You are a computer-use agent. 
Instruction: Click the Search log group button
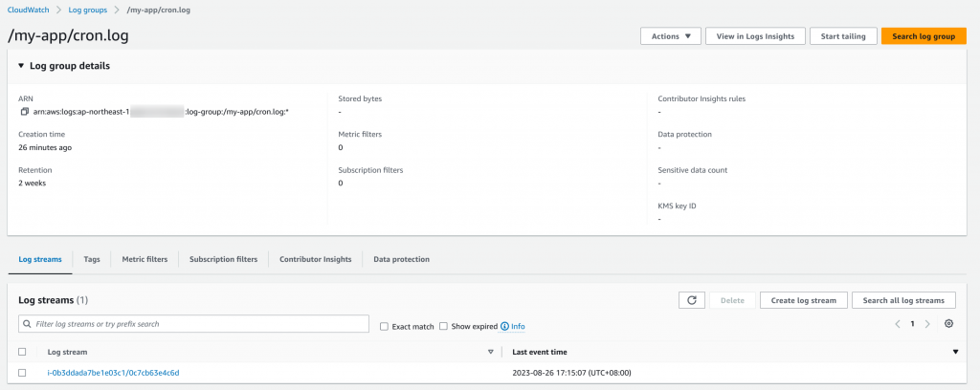(x=923, y=36)
